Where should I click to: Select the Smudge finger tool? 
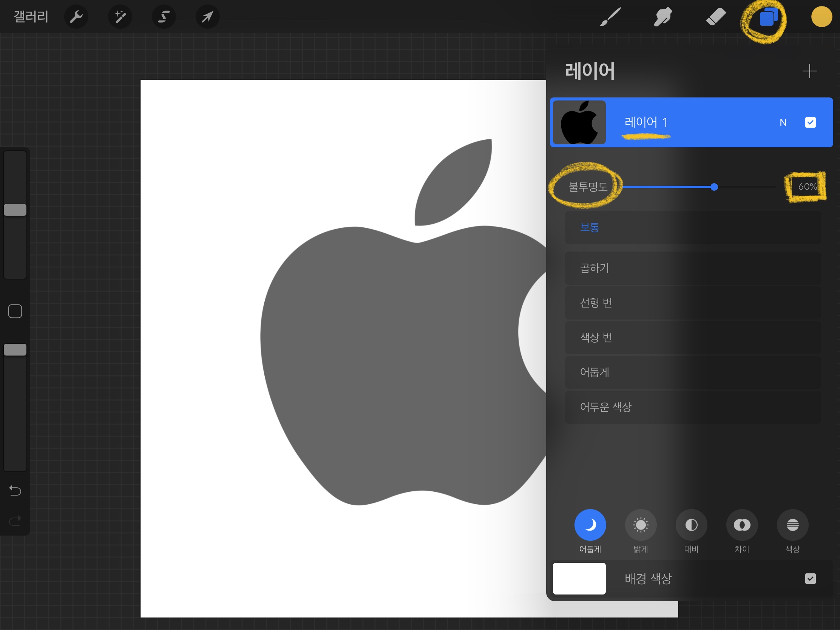click(x=662, y=17)
